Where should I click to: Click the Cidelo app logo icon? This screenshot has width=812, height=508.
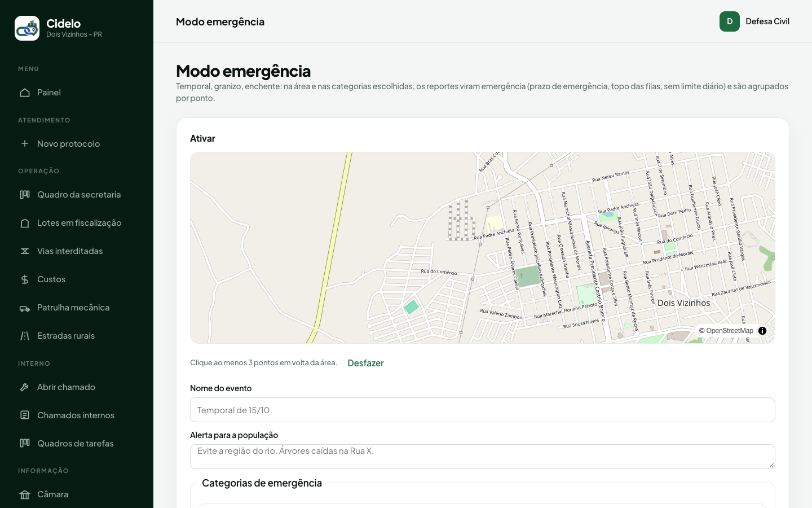pyautogui.click(x=27, y=28)
